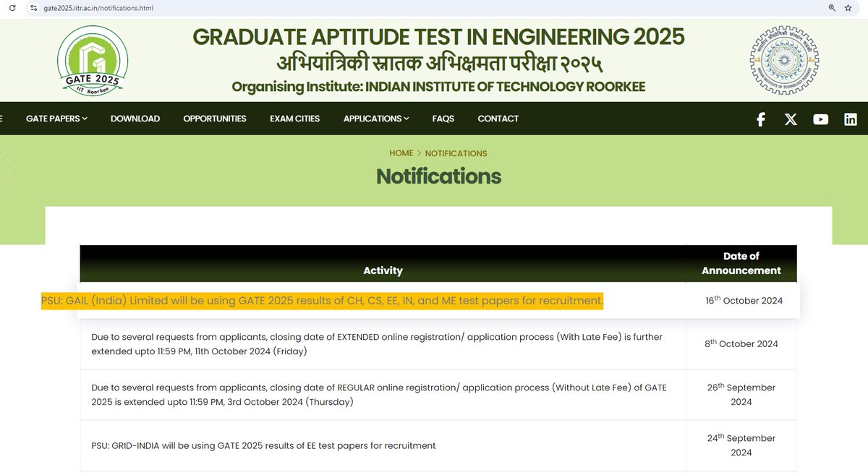Click the Graduate Aptitude Test in Engineering 2025 title
Viewport: 868px width, 475px height.
438,37
